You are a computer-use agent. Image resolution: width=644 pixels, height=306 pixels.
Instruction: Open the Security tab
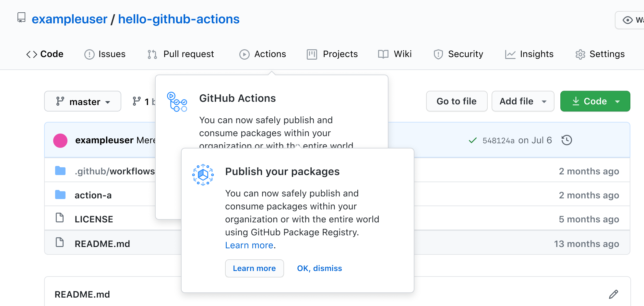pyautogui.click(x=458, y=54)
